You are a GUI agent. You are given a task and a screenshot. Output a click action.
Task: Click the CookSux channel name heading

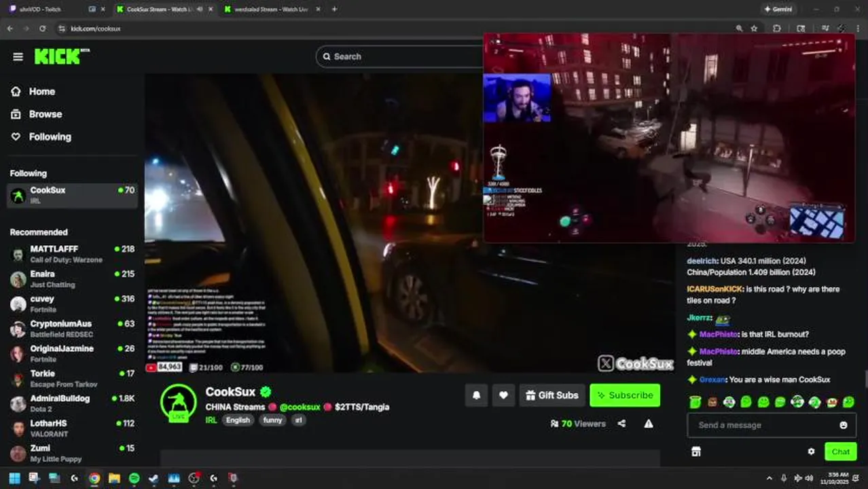(230, 392)
